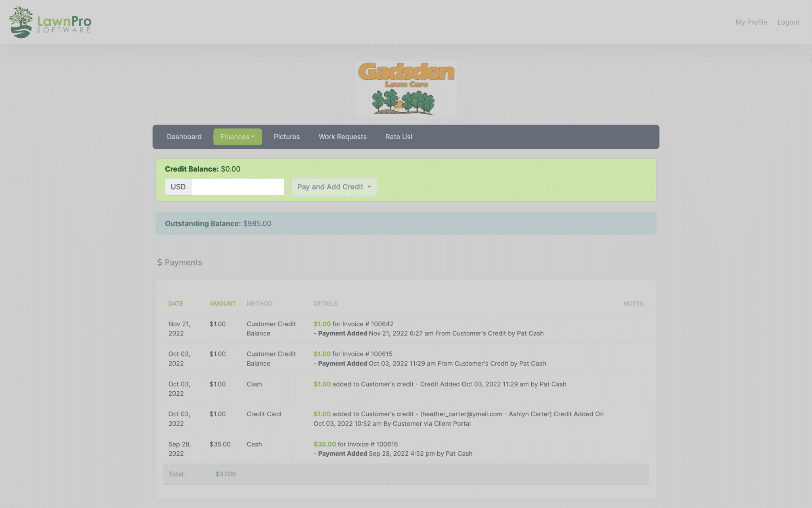Go to the Work Requests page
Image resolution: width=812 pixels, height=508 pixels.
(x=342, y=137)
